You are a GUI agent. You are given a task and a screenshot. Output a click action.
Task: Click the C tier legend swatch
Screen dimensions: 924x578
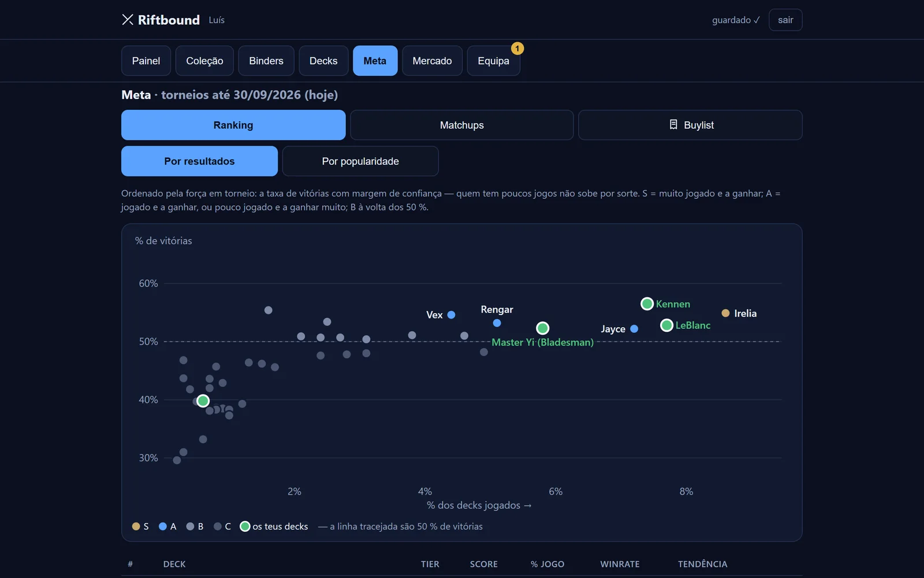click(218, 527)
